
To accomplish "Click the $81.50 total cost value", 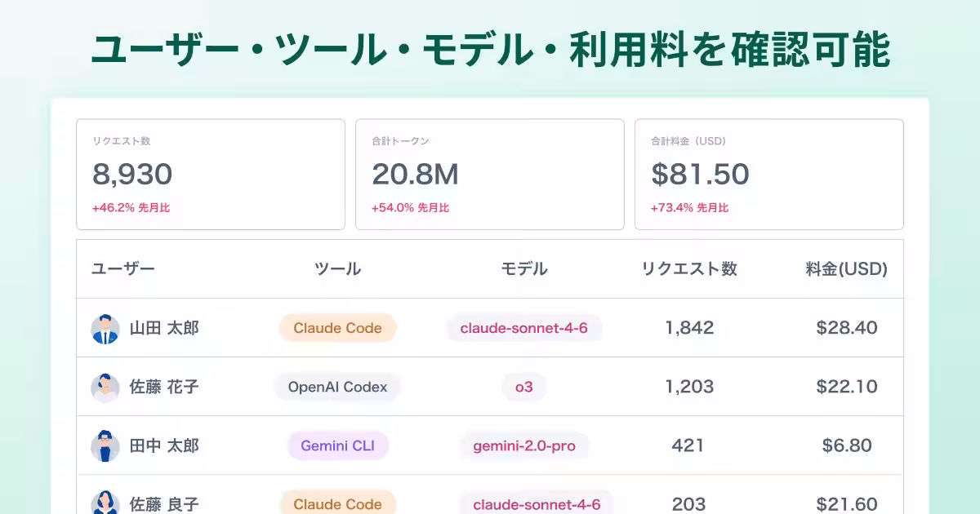I will (x=700, y=174).
